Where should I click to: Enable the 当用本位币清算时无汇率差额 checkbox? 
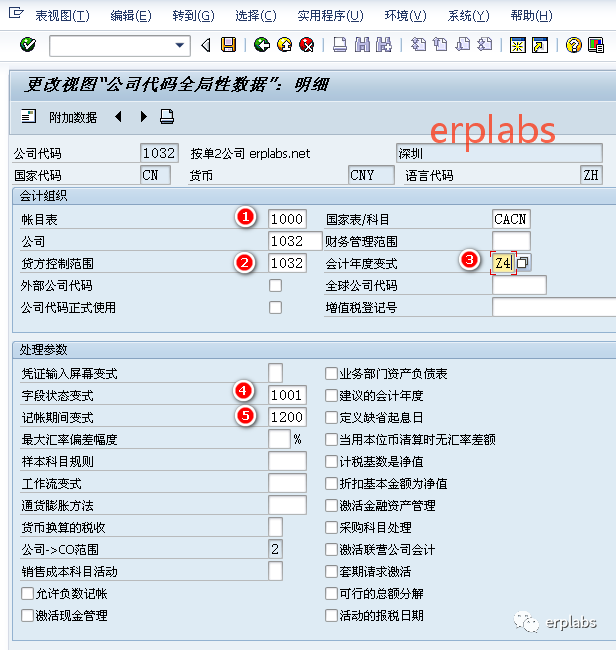331,439
